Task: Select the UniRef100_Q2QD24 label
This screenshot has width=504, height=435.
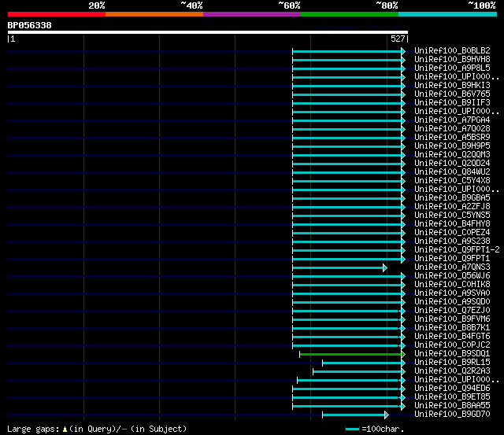Action: (x=452, y=164)
